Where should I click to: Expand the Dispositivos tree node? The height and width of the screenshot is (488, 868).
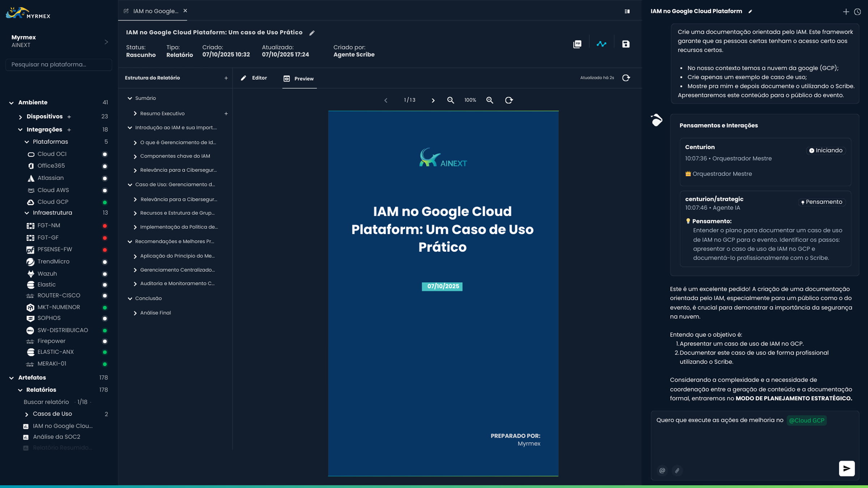point(20,116)
